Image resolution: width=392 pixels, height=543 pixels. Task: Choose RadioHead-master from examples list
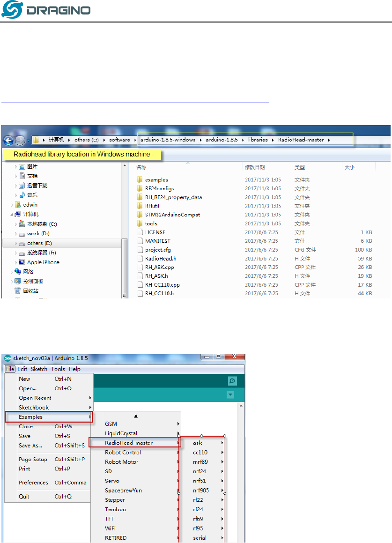(134, 443)
